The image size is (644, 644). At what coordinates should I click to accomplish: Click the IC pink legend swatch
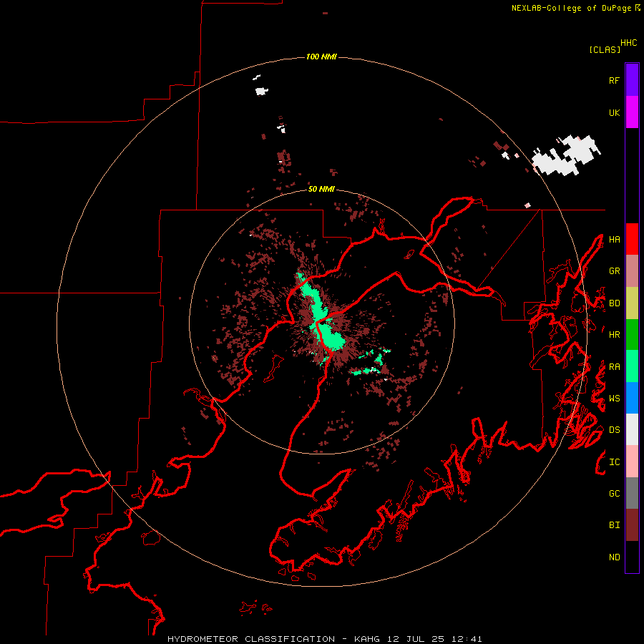click(x=632, y=462)
